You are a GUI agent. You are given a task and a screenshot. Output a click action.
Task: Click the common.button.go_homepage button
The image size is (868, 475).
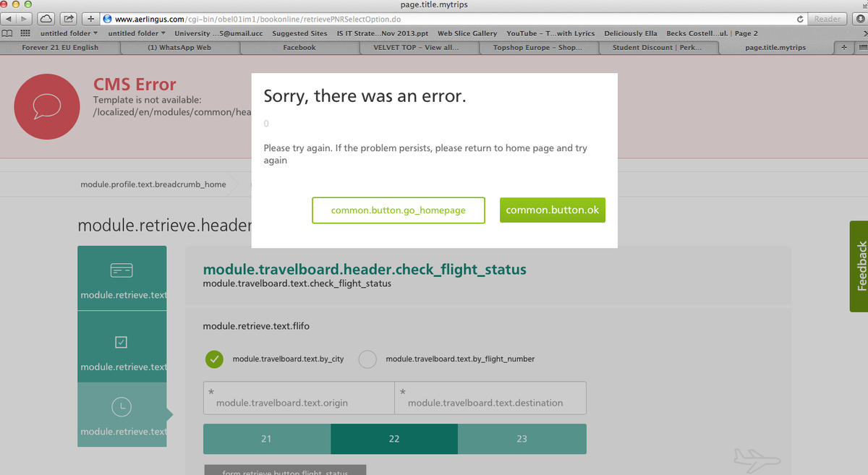pos(399,210)
